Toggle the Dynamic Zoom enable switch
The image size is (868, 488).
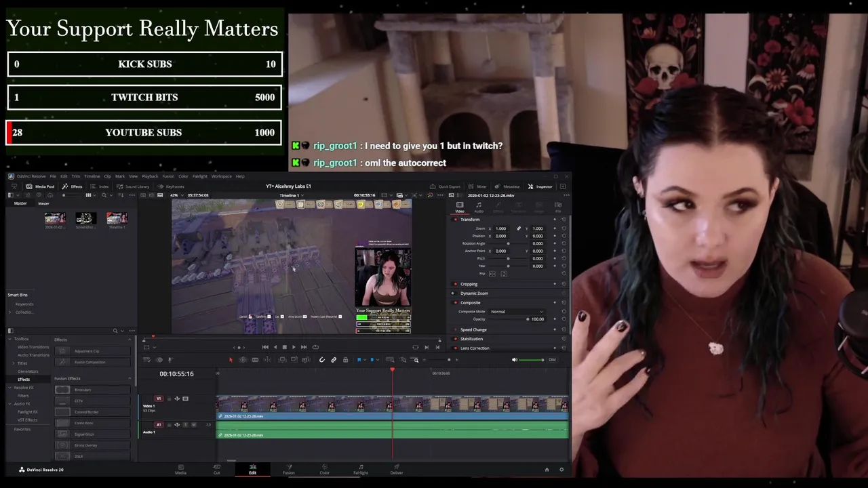pos(455,293)
